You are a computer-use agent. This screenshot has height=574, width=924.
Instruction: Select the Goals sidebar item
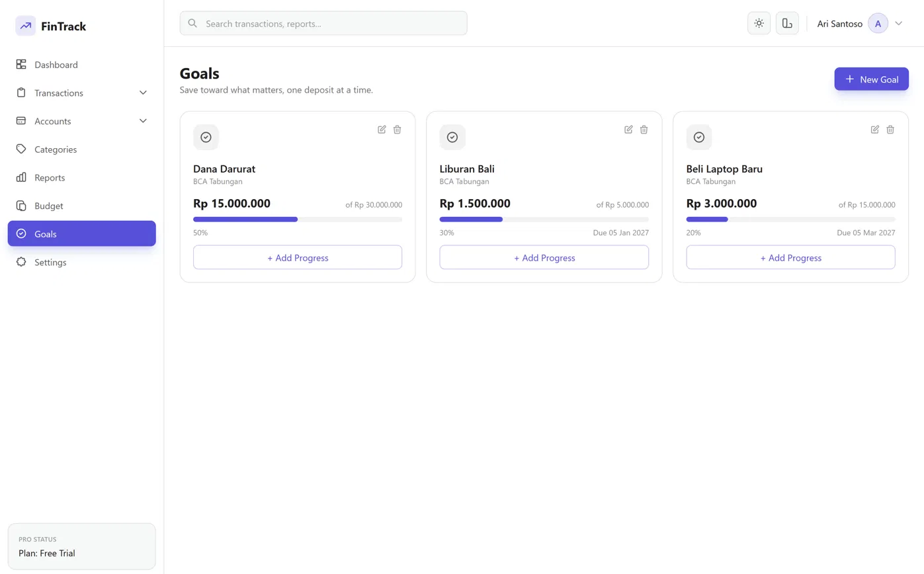click(x=81, y=233)
